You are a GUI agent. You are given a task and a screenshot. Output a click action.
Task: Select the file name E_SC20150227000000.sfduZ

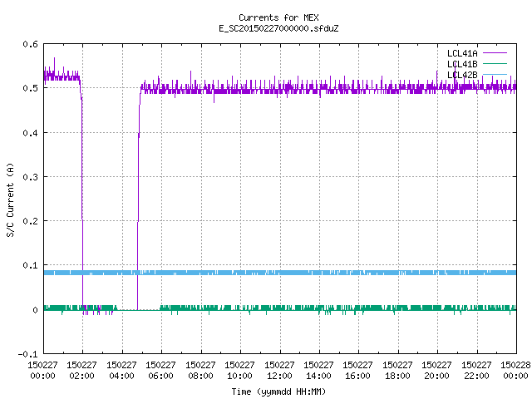(278, 28)
